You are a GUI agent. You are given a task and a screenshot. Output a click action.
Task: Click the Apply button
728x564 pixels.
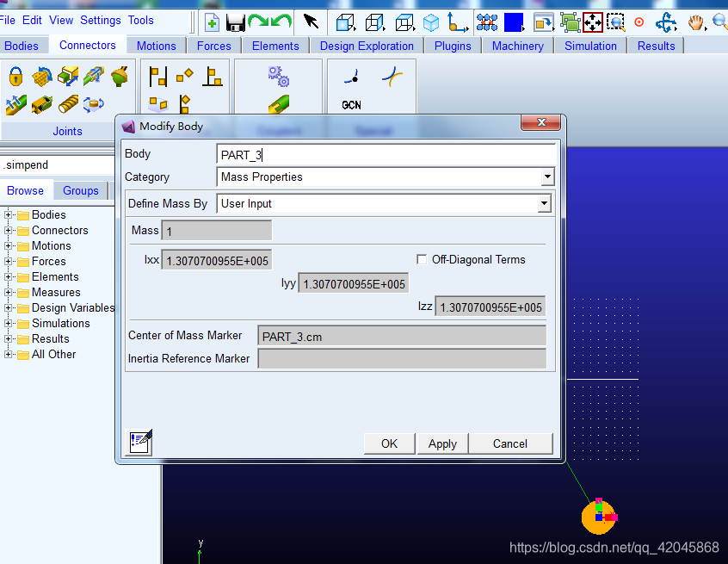[442, 443]
